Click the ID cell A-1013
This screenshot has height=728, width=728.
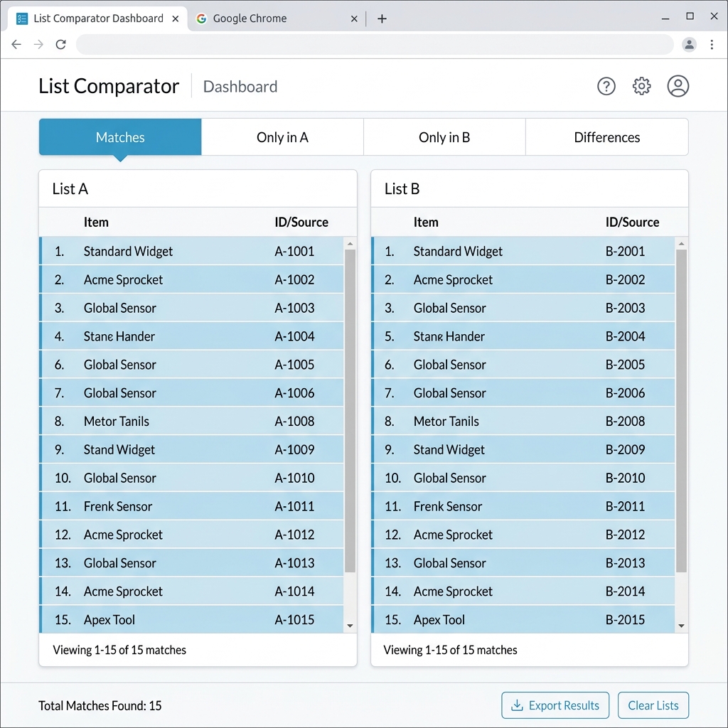pyautogui.click(x=294, y=563)
